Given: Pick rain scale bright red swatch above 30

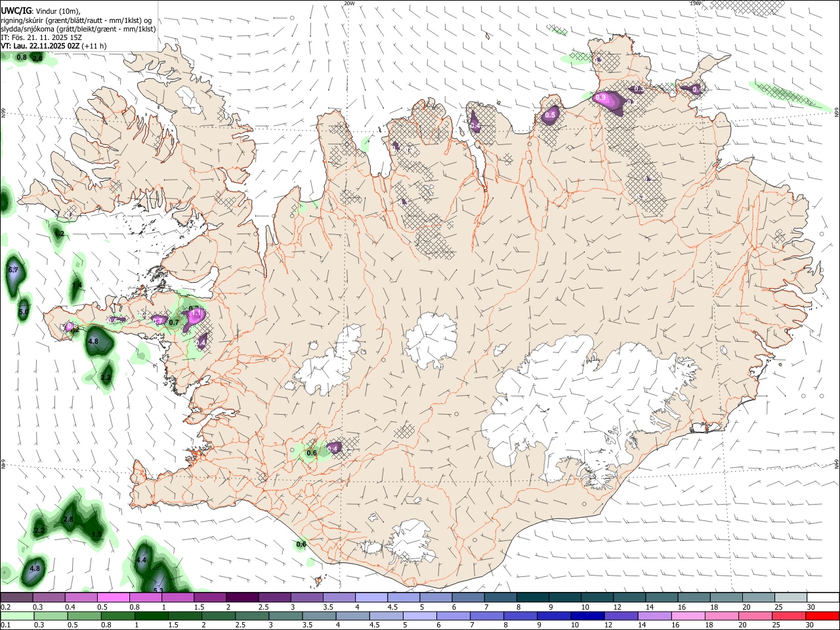Looking at the screenshot, I should pyautogui.click(x=822, y=616).
